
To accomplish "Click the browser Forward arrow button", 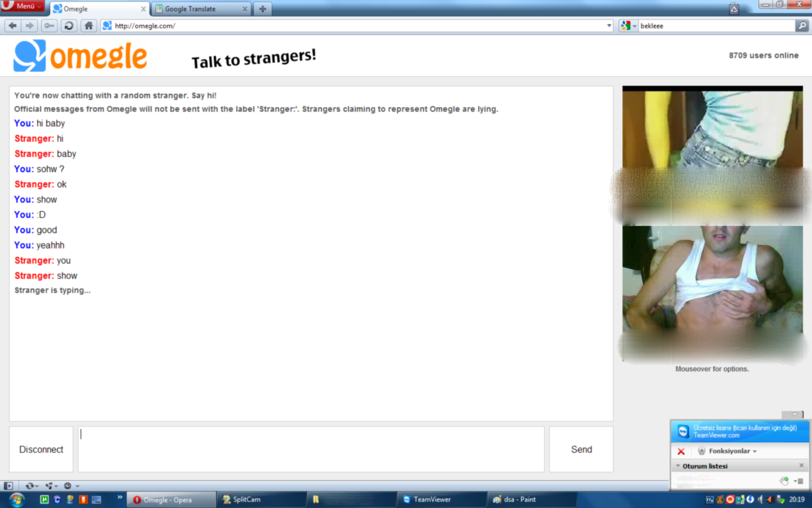I will pos(30,25).
